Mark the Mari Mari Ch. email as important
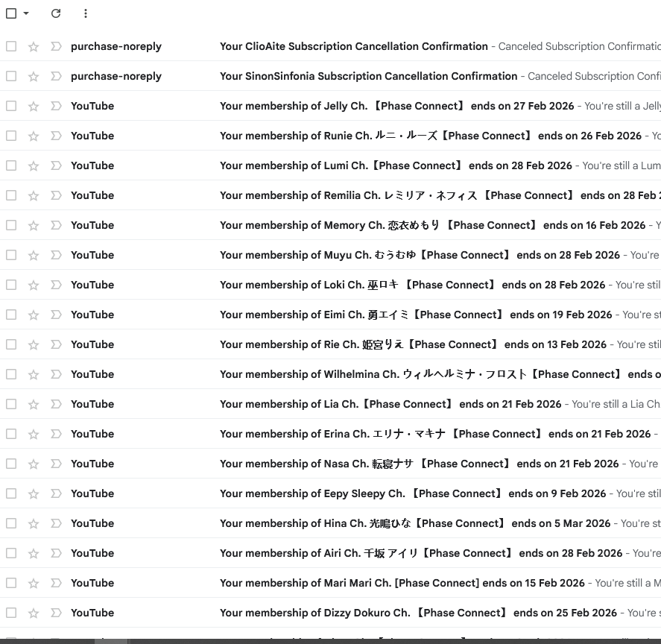The image size is (661, 644). (x=56, y=583)
